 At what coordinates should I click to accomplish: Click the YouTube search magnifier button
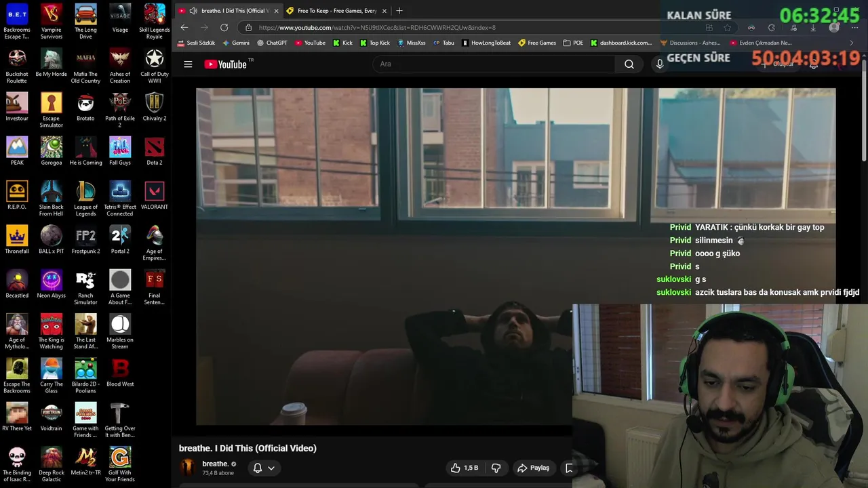pos(629,64)
